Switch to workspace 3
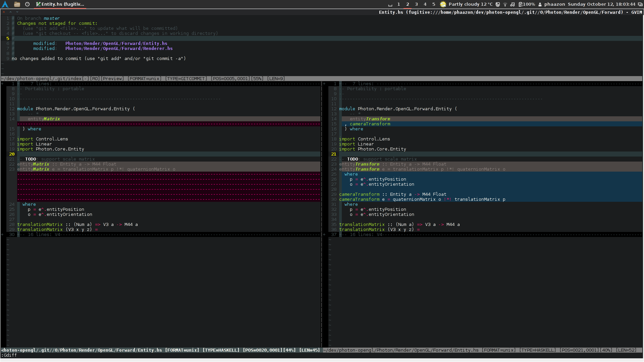Image resolution: width=644 pixels, height=362 pixels. pos(416,4)
